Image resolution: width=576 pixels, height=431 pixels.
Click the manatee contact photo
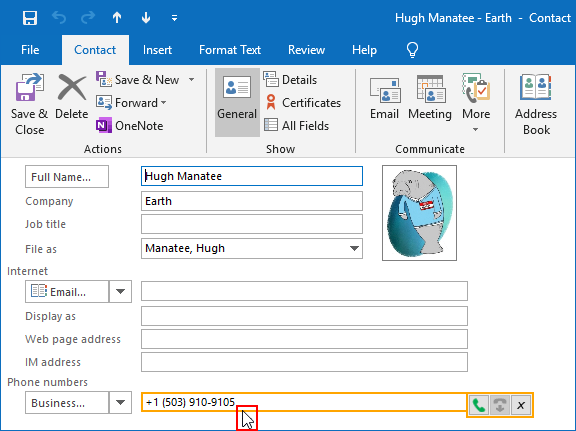(x=420, y=213)
